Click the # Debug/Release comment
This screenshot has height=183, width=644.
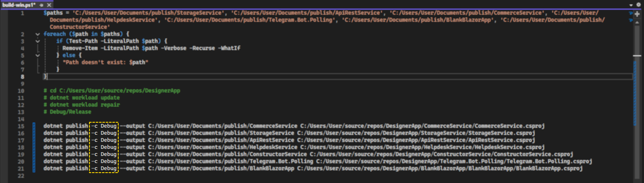coord(67,112)
